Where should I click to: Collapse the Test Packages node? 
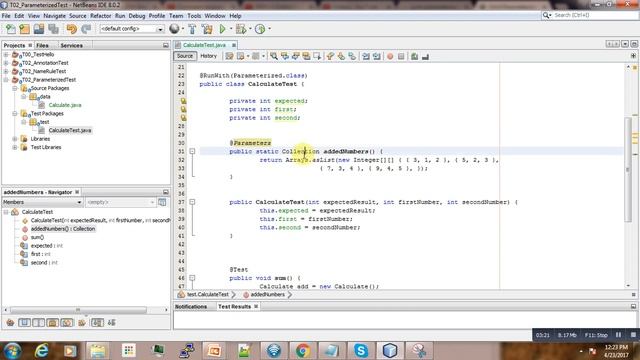pos(15,113)
